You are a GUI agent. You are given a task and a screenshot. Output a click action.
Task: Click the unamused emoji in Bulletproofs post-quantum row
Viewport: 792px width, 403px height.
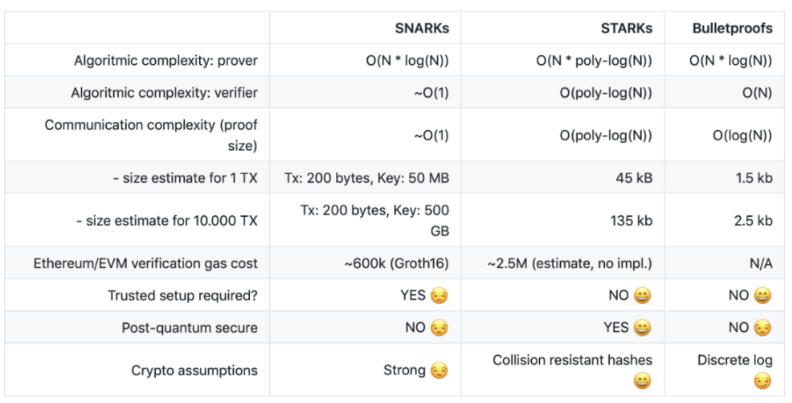(763, 328)
